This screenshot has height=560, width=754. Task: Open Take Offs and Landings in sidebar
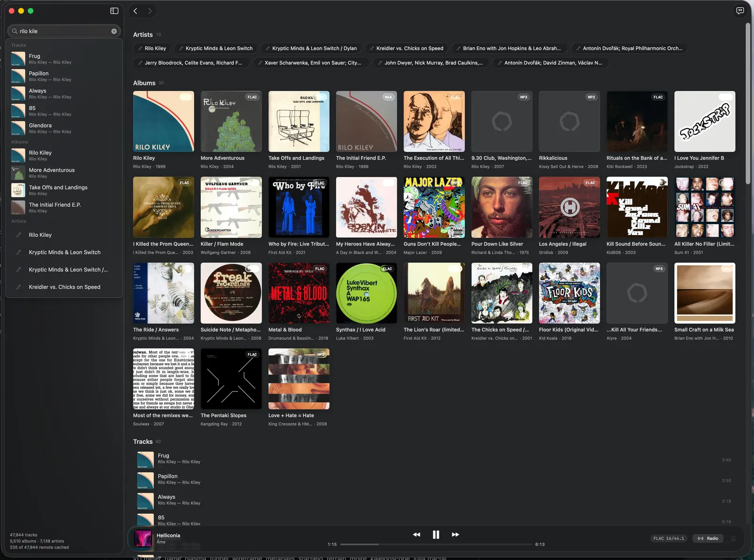(64, 190)
